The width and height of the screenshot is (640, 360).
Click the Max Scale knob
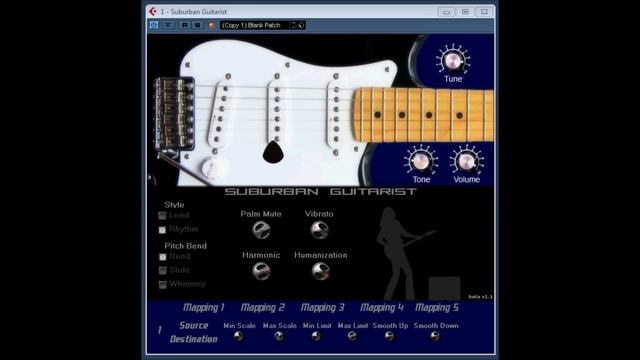click(279, 336)
